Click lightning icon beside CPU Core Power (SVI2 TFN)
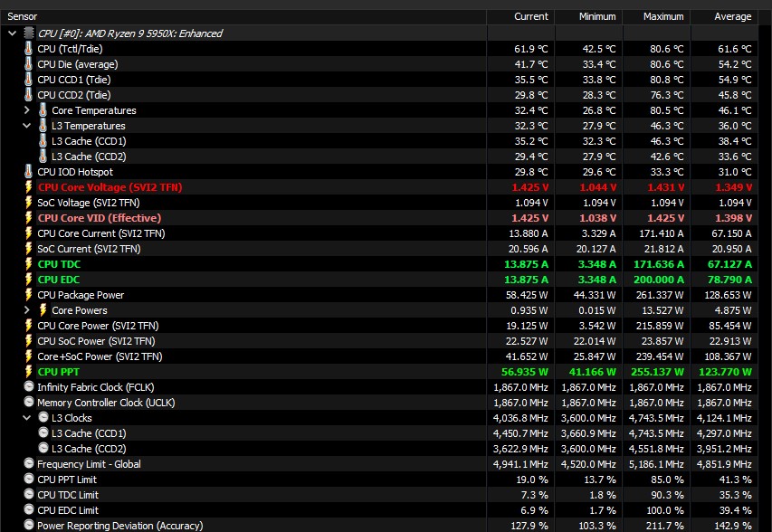Screen dimensions: 772x532 [29, 326]
